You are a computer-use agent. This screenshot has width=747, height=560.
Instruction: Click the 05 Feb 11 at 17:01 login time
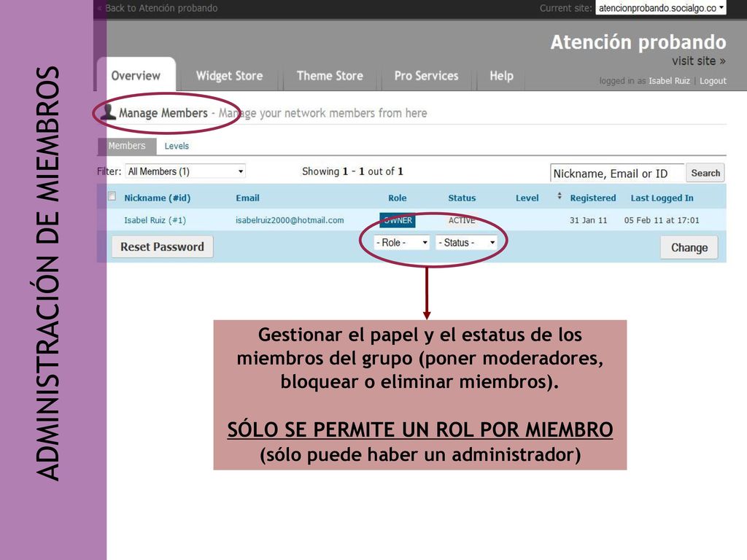662,220
